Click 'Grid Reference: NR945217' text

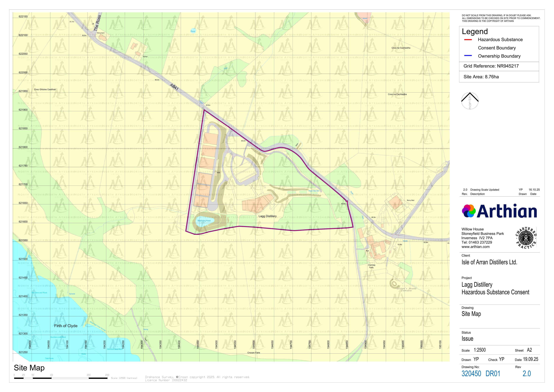click(491, 66)
